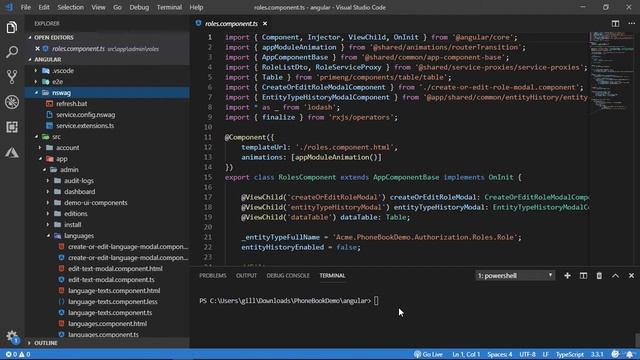Open the Terminal menu
Viewport: 640px width, 360px height.
pos(169,7)
